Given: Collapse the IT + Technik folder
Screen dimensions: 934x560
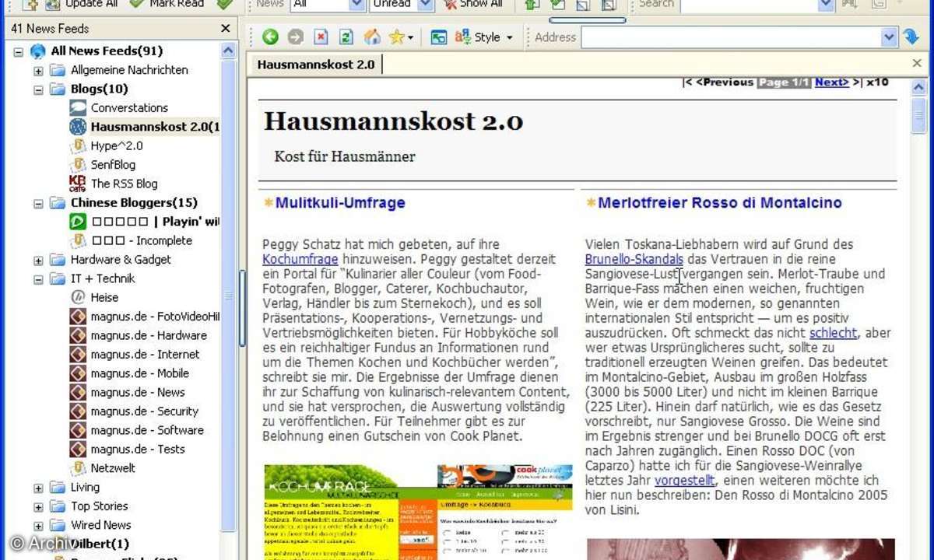Looking at the screenshot, I should [x=38, y=278].
